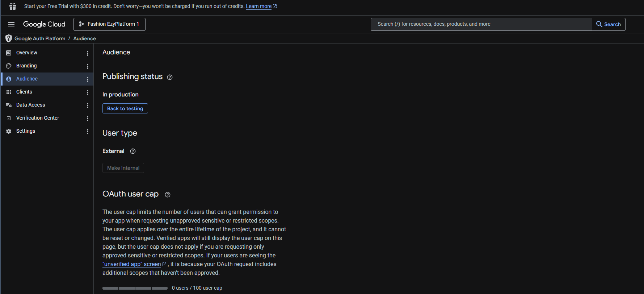Click the gift icon in the free trial banner

tap(13, 7)
